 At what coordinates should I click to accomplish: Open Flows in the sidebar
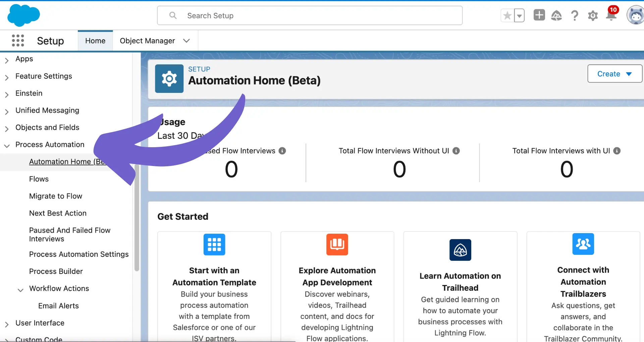(x=39, y=179)
